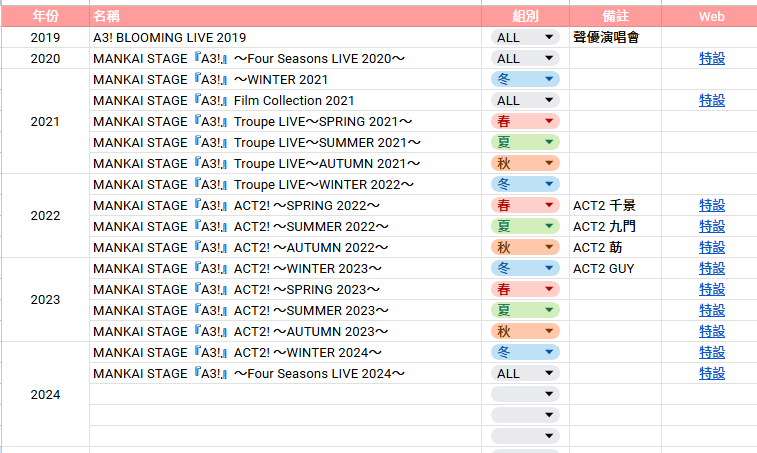Open the 特設 link for Film Collection 2021
The width and height of the screenshot is (757, 453).
pyautogui.click(x=712, y=100)
